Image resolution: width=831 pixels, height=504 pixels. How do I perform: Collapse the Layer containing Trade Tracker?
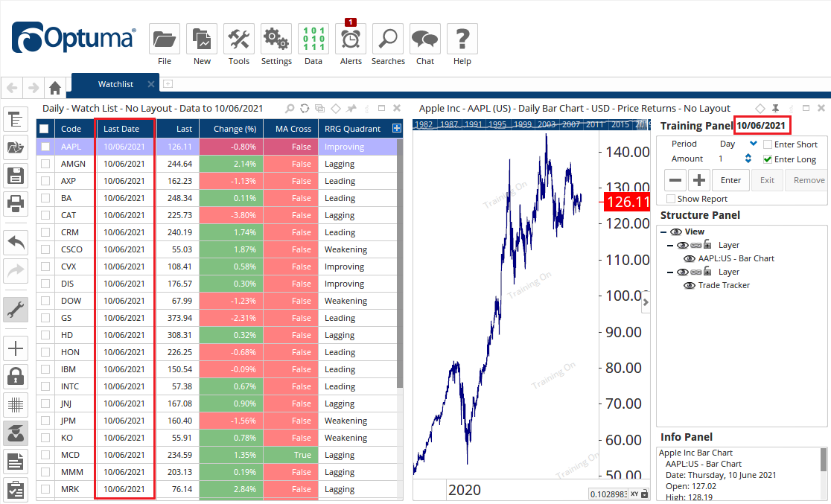670,272
